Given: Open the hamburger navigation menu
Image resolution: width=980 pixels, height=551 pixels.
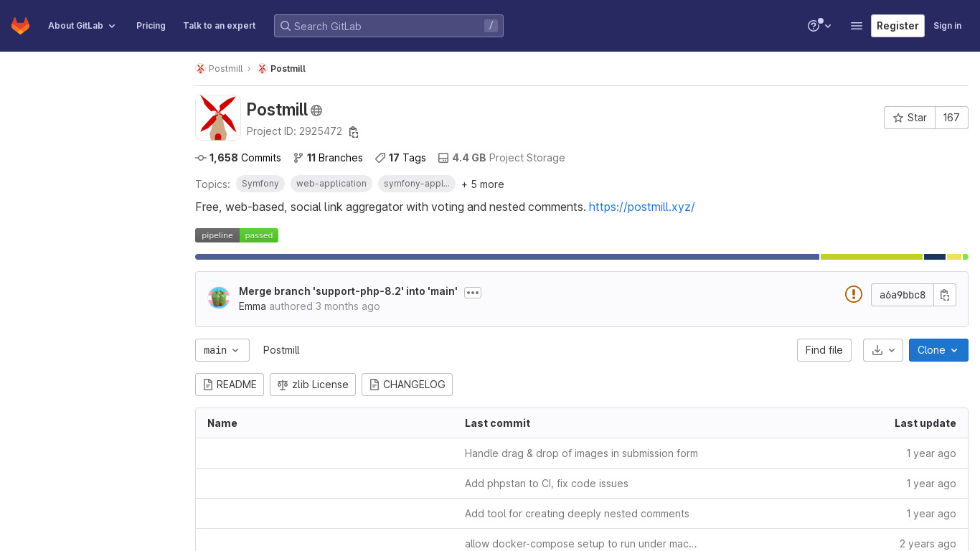Looking at the screenshot, I should (x=856, y=26).
